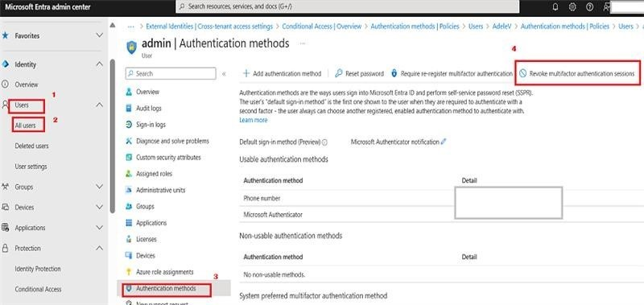644x305 pixels.
Task: Click the "No non-usable methods." text
Action: (275, 275)
